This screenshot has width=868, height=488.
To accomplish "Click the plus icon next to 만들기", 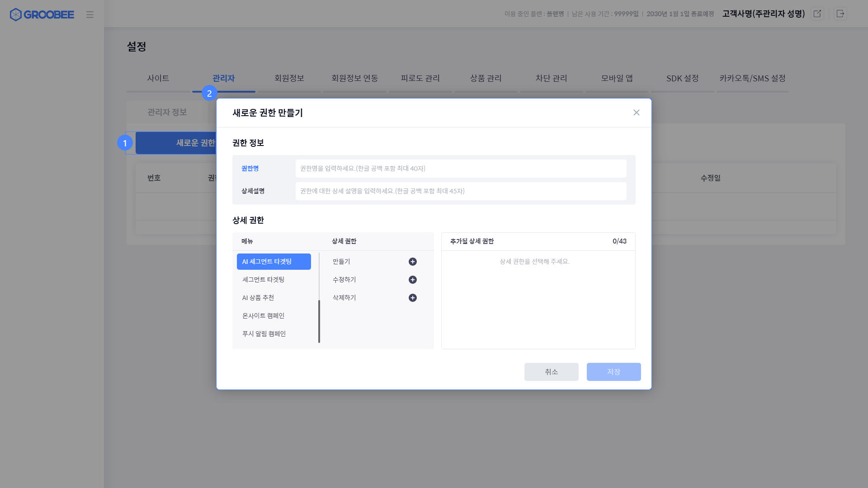I will point(412,262).
